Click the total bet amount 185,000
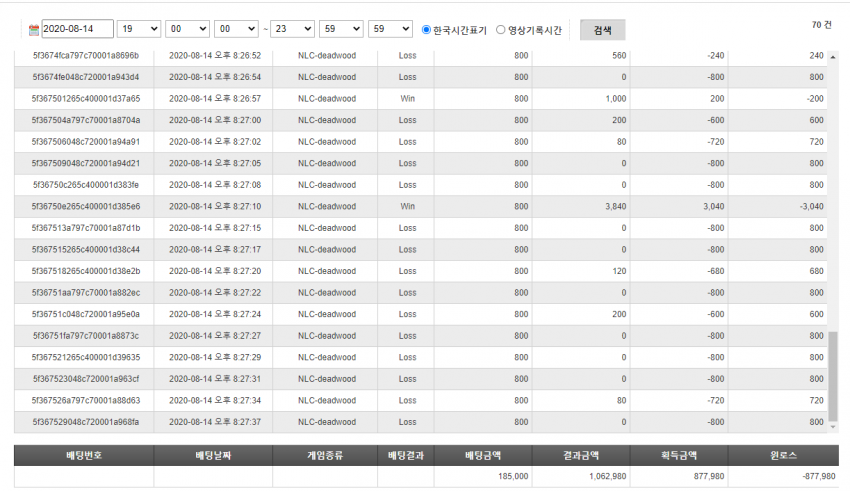850x491 pixels. pyautogui.click(x=513, y=476)
